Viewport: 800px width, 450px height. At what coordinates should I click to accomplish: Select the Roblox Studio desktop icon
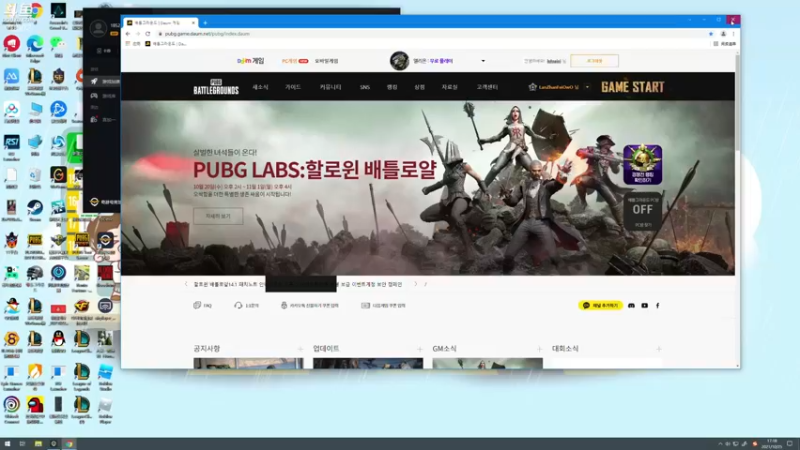pos(105,377)
